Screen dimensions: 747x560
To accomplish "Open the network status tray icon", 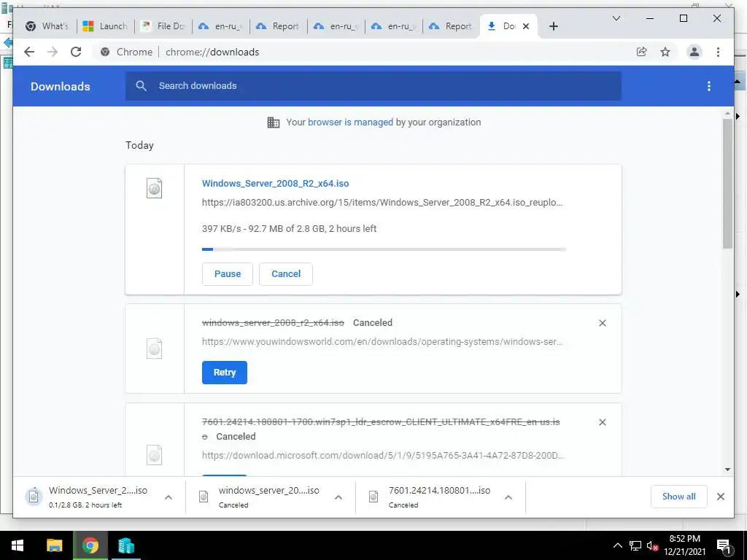I will click(635, 545).
